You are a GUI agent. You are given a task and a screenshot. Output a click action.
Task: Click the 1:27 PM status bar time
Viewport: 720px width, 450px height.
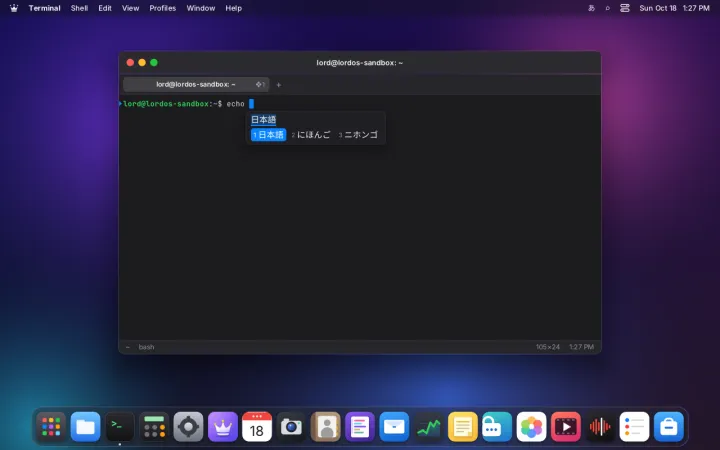coord(581,347)
